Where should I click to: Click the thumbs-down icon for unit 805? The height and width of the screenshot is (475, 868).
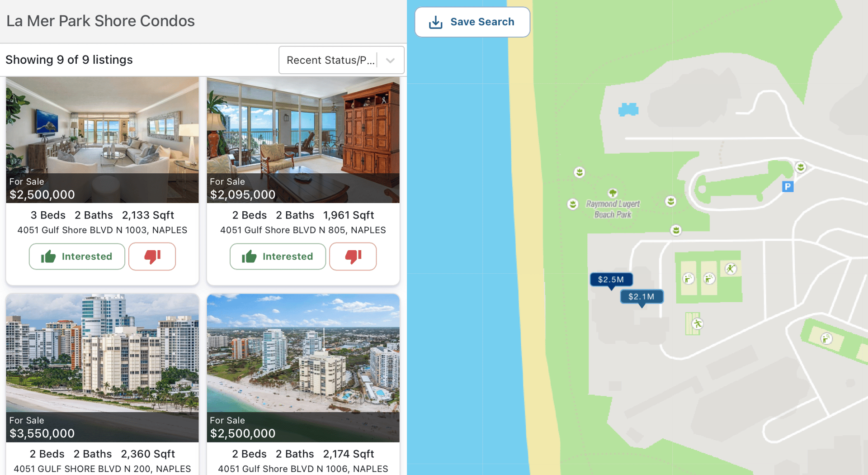pos(353,256)
